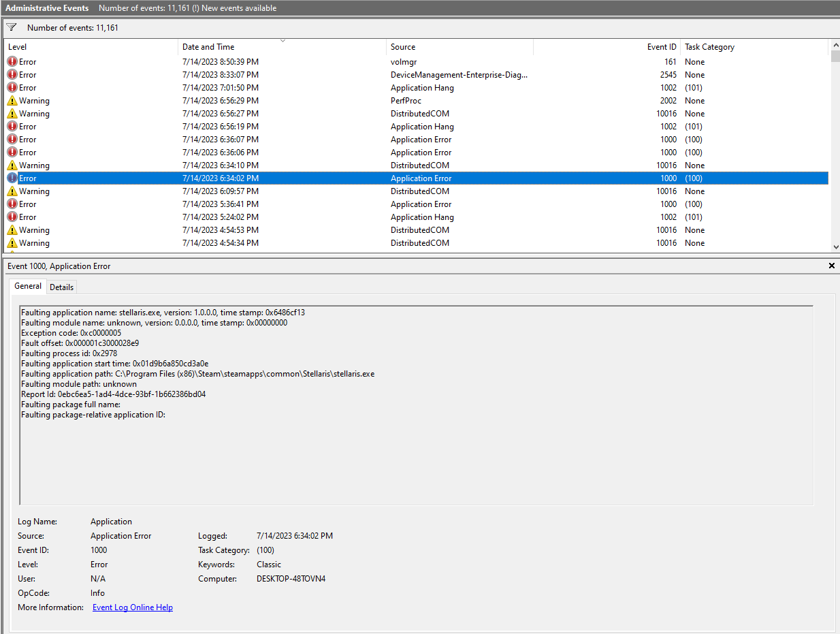Click the Error icon on the DeviceManagement-Enterprise event
The width and height of the screenshot is (840, 634).
click(x=12, y=74)
